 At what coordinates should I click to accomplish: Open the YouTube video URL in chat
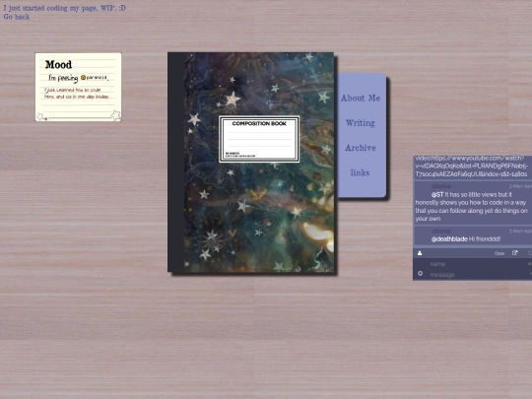[x=472, y=166]
